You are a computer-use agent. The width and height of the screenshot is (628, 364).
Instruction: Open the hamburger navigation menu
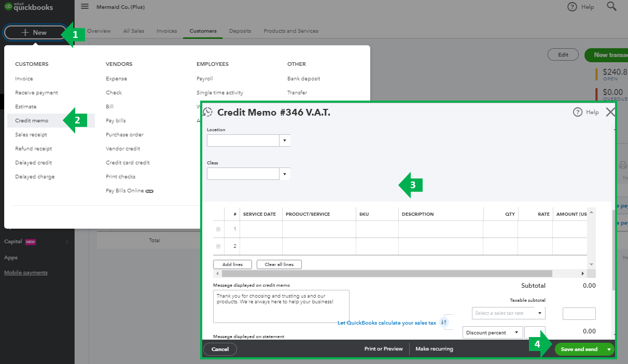point(85,7)
